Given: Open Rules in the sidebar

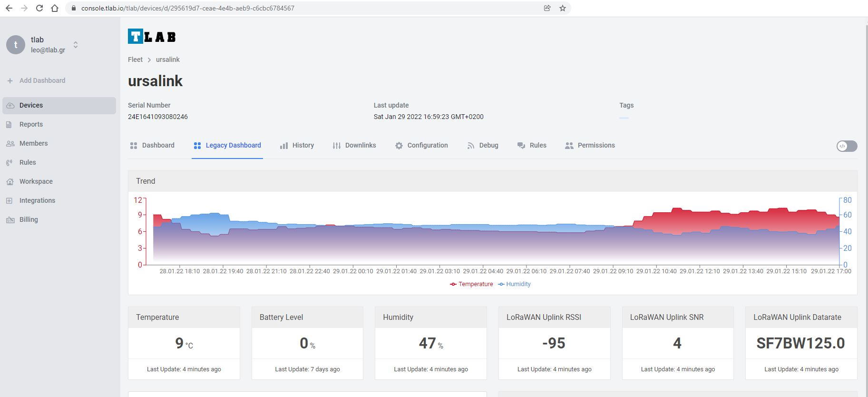Looking at the screenshot, I should [x=59, y=162].
